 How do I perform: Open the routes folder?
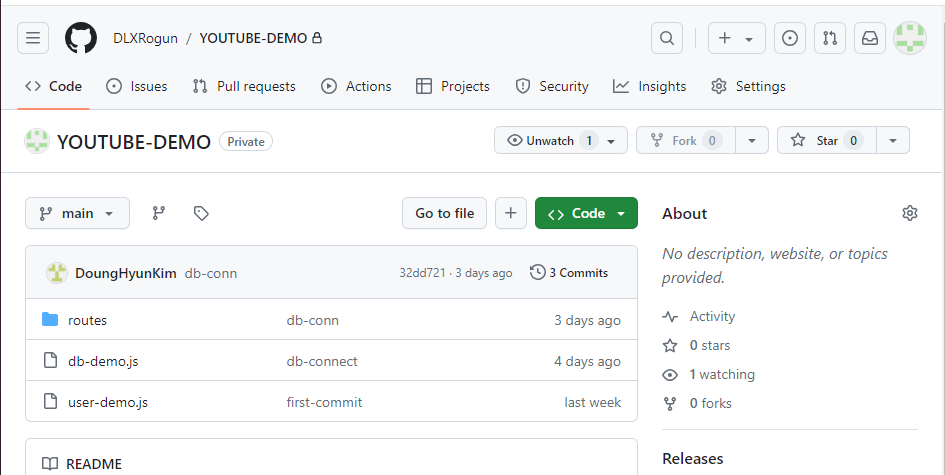[x=87, y=320]
